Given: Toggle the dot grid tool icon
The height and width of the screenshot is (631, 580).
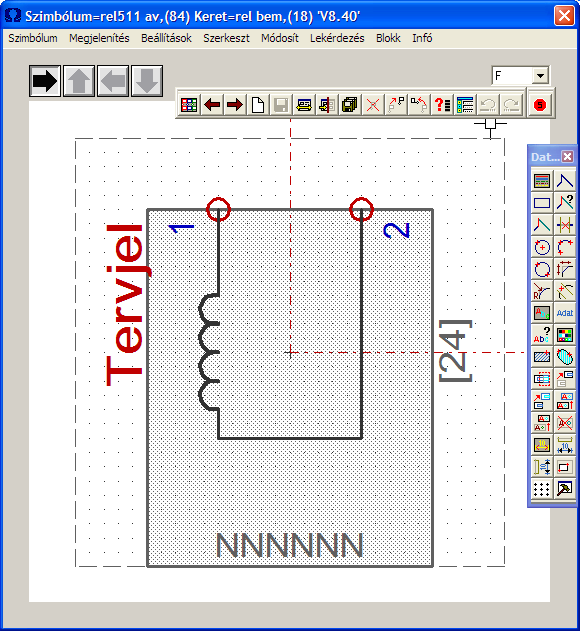Looking at the screenshot, I should pyautogui.click(x=542, y=489).
